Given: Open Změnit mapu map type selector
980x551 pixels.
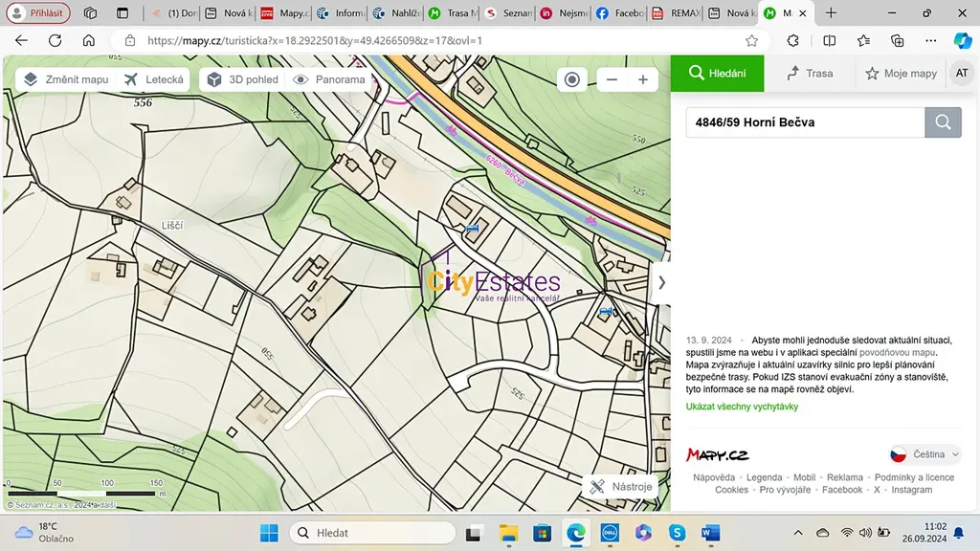Looking at the screenshot, I should click(x=65, y=79).
